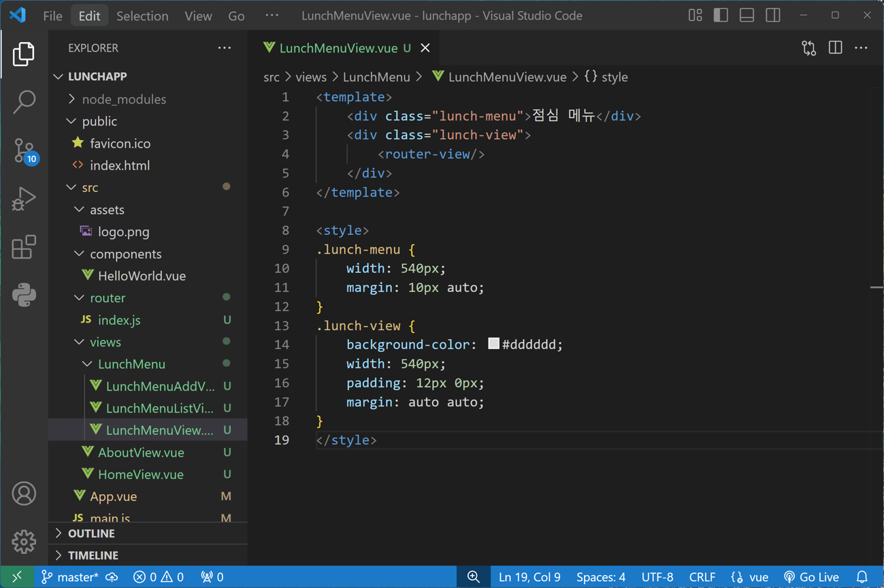884x588 pixels.
Task: Click the #dddddd color swatch
Action: (493, 344)
